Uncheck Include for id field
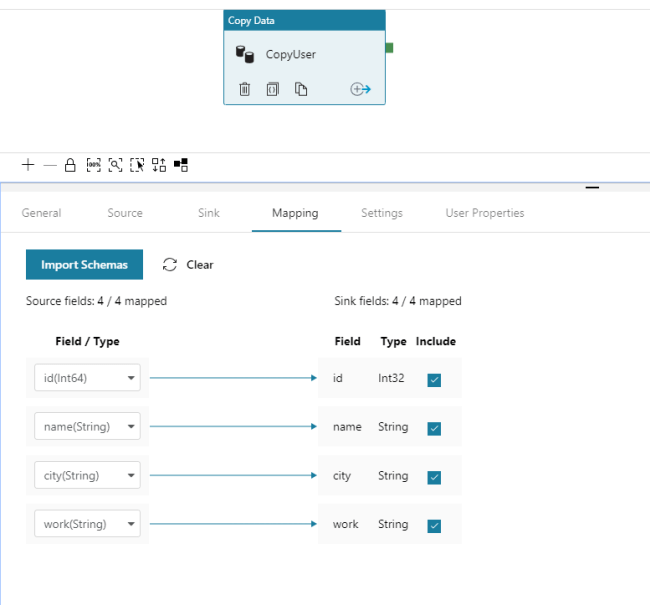 [434, 380]
